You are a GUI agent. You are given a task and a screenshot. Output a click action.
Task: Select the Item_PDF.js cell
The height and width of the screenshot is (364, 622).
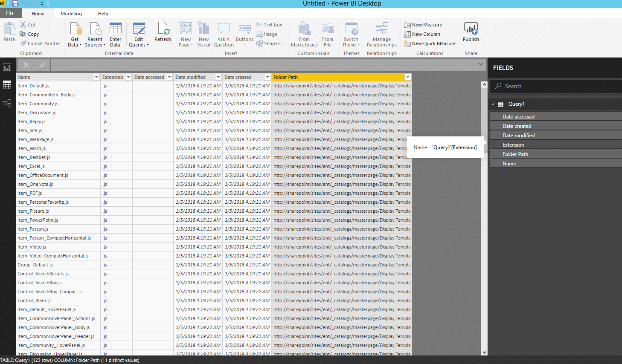58,193
